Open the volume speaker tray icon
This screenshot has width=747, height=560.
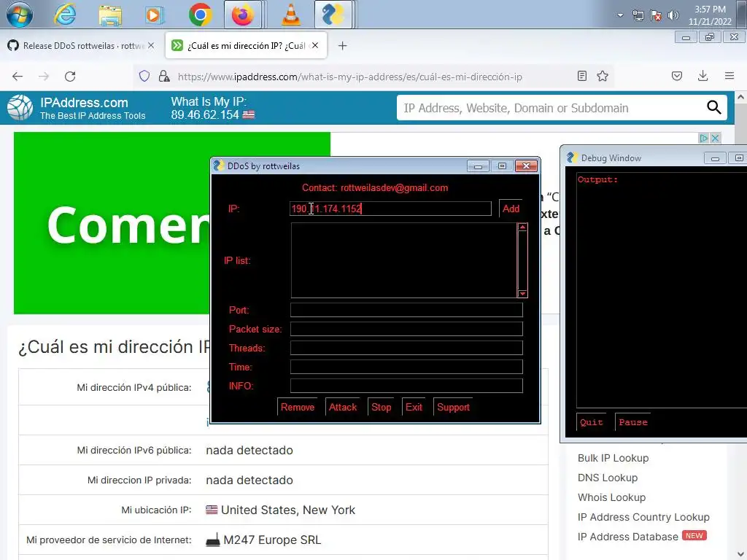pyautogui.click(x=673, y=15)
